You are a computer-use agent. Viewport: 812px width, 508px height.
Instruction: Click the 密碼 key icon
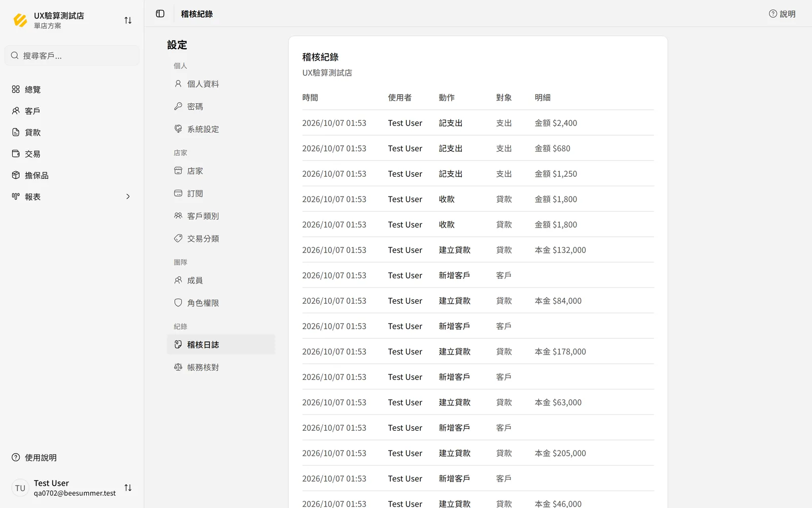178,106
